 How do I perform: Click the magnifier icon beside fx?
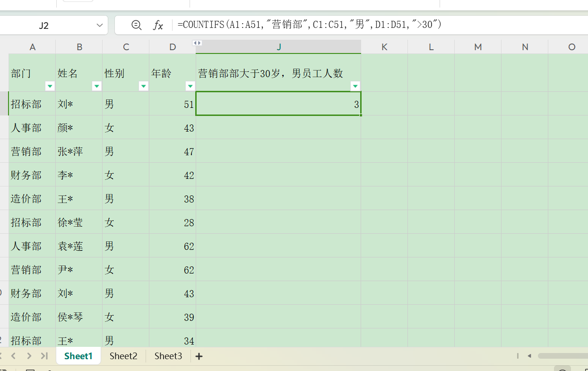click(137, 25)
